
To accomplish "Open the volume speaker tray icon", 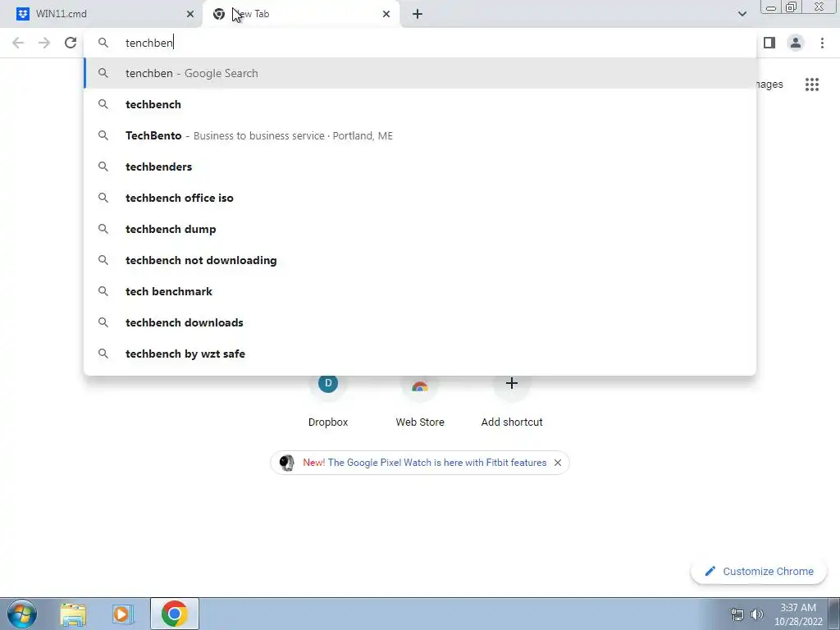I will (x=757, y=614).
